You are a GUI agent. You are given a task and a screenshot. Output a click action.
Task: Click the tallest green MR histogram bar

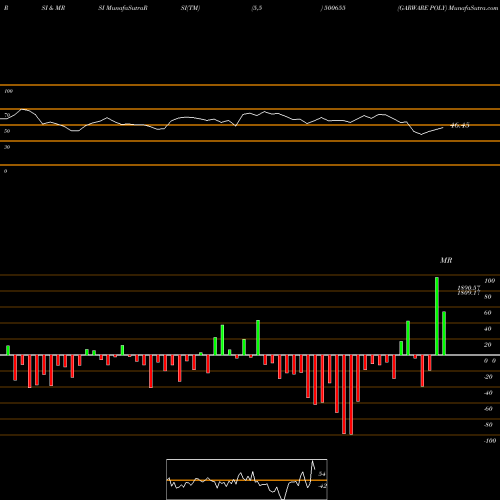[437, 316]
